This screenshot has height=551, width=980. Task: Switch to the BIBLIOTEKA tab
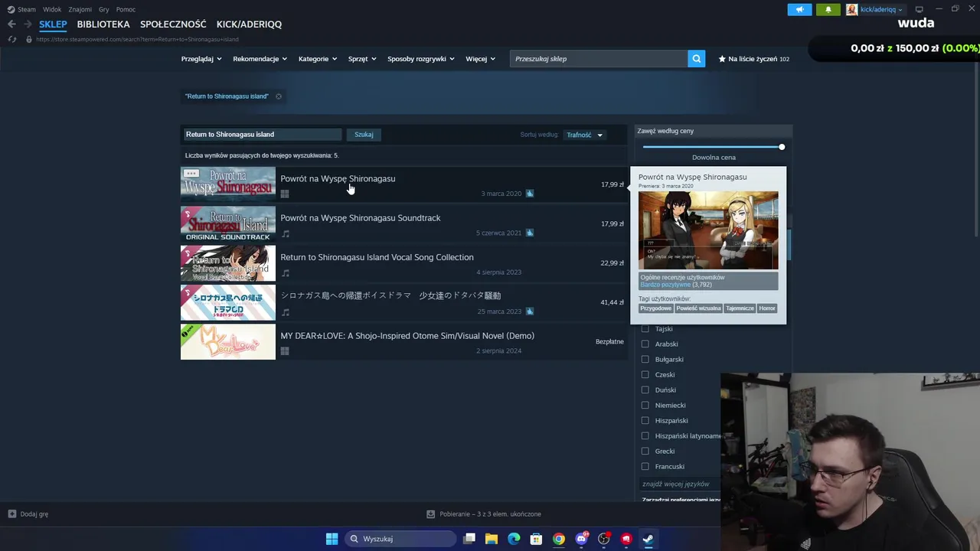click(x=103, y=24)
